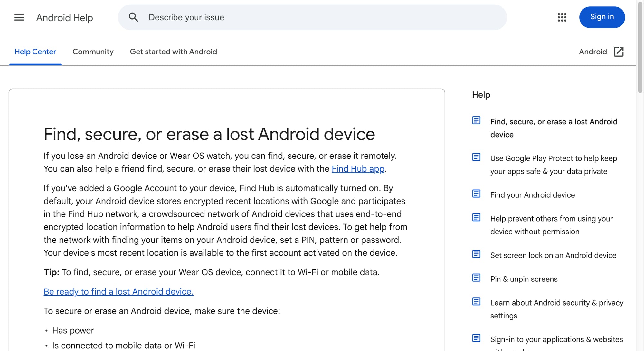Click the search magnifier icon

tap(133, 17)
